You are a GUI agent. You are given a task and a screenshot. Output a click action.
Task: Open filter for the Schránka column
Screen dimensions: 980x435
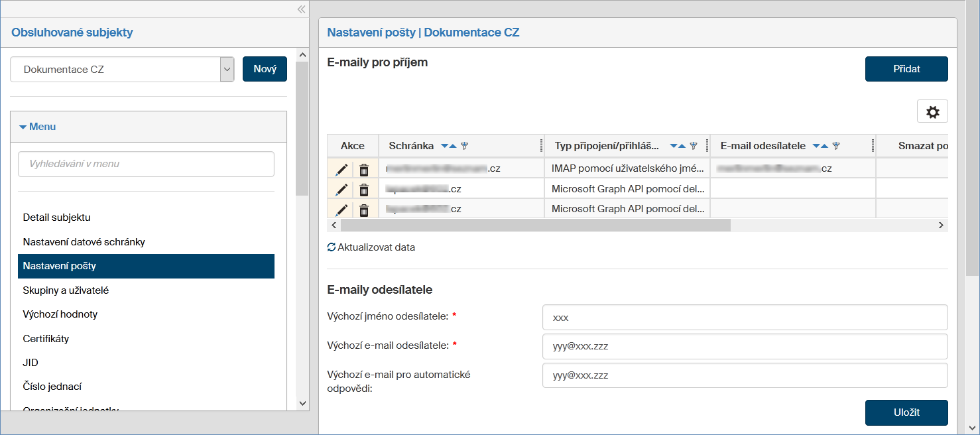[x=465, y=146]
